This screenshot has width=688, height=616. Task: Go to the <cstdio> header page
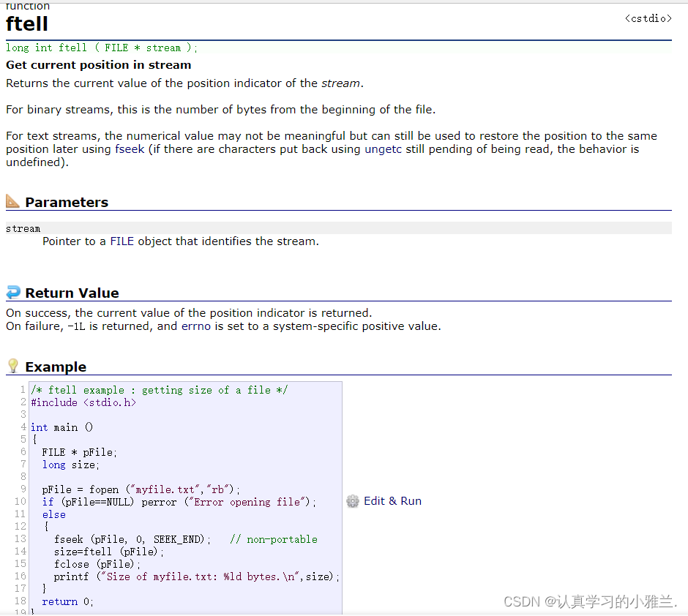click(648, 18)
